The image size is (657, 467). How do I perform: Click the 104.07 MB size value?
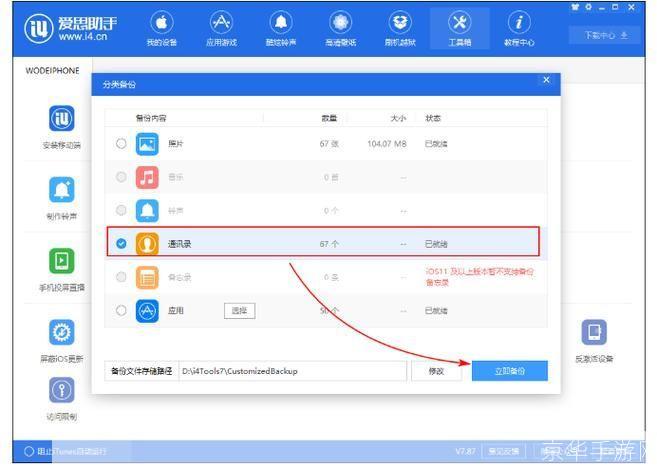click(x=387, y=144)
